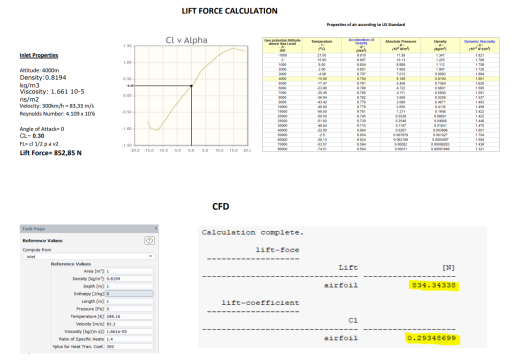The image size is (516, 364).
Task: Click the 'Velocity: 300km/h = 83,33 m/s' line
Action: [57, 106]
